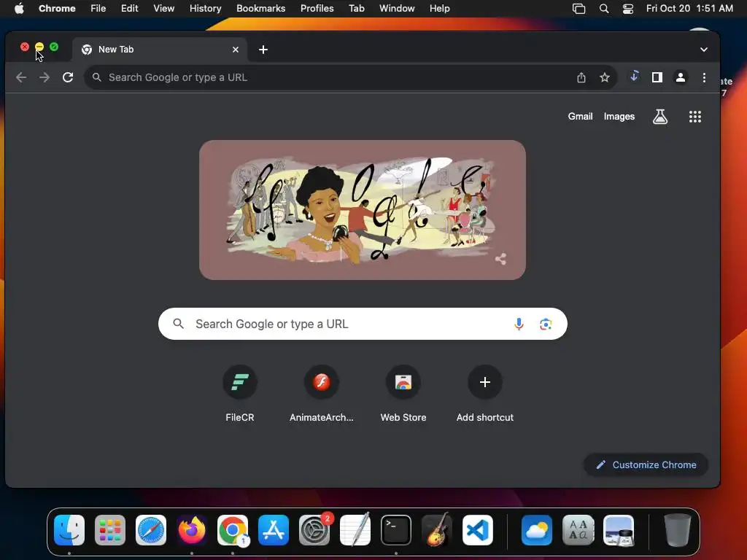Screen dimensions: 747x560
Task: Launch Firefox from the Dock
Action: coord(192,530)
